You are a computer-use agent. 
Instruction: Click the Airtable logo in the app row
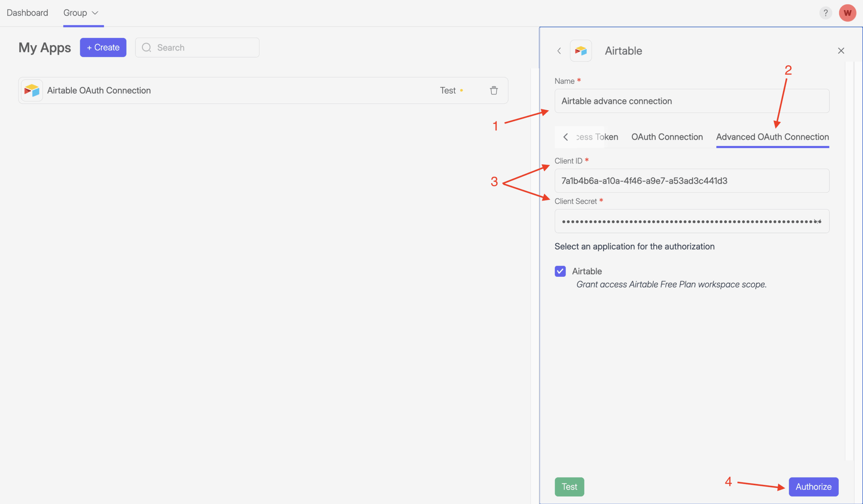point(32,91)
